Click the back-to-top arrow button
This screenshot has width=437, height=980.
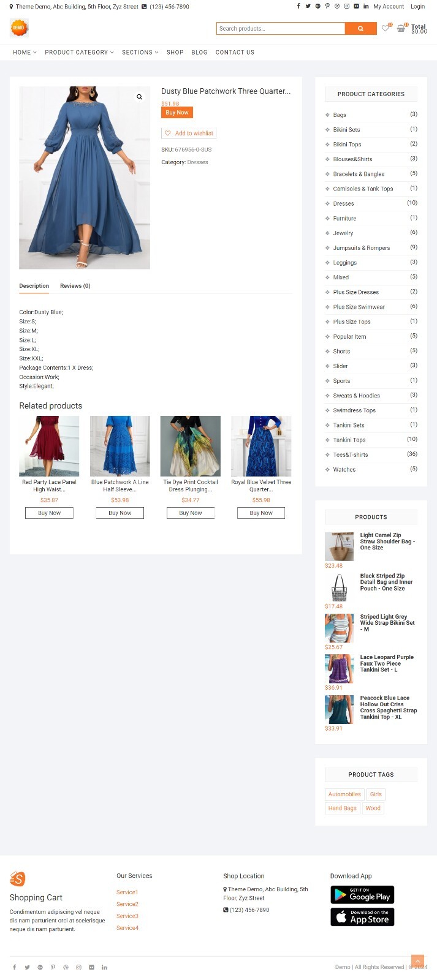point(417,961)
